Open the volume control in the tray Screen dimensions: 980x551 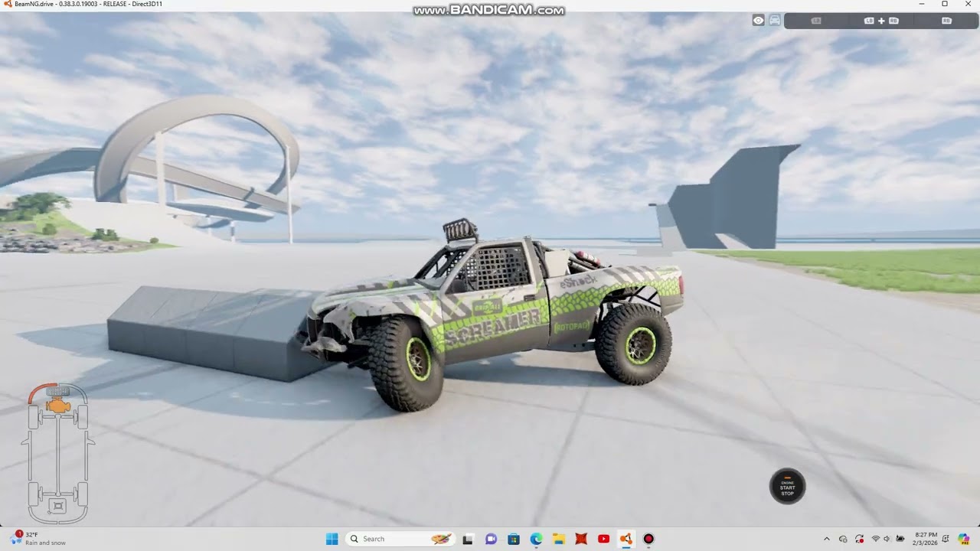(887, 539)
